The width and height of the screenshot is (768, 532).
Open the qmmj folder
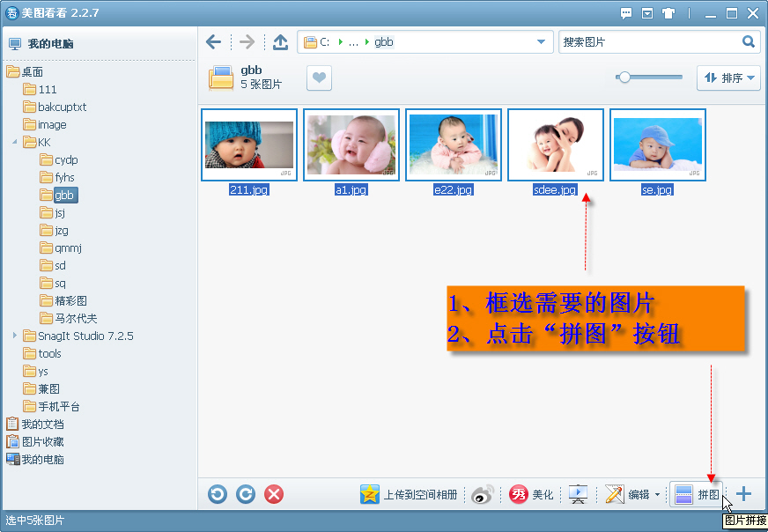[61, 248]
